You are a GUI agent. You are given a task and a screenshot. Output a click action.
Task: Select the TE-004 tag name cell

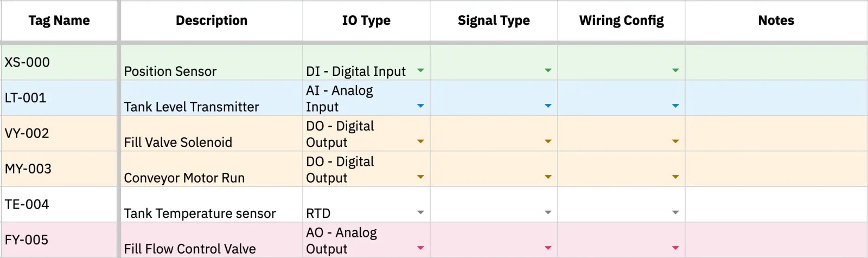coord(59,204)
